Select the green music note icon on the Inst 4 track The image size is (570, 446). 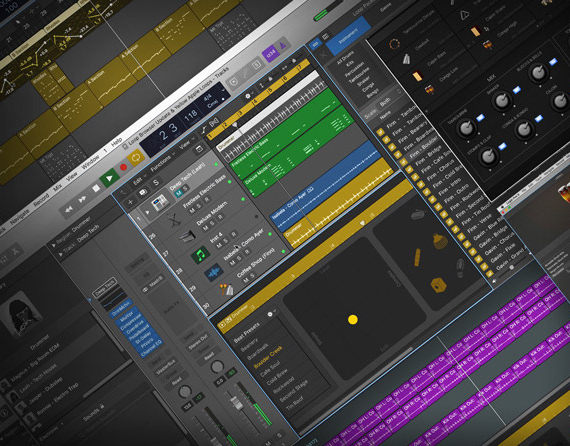click(x=200, y=255)
